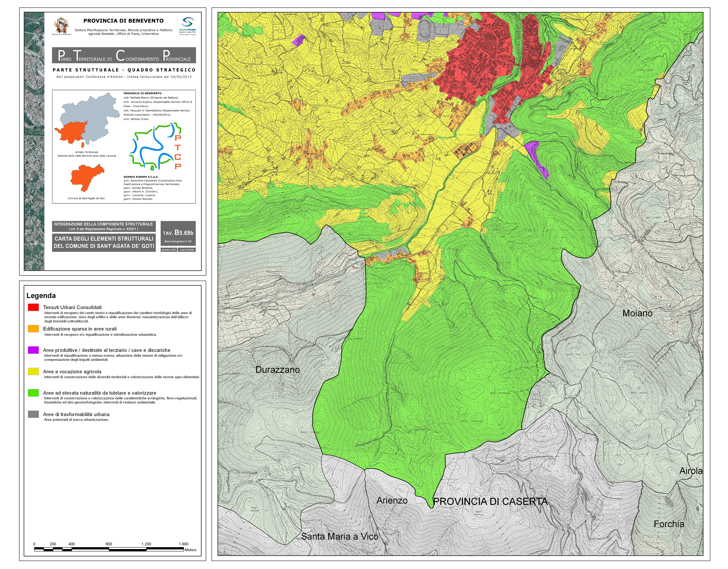Click the 'Legenda' heading
728x569 pixels.
click(x=41, y=295)
